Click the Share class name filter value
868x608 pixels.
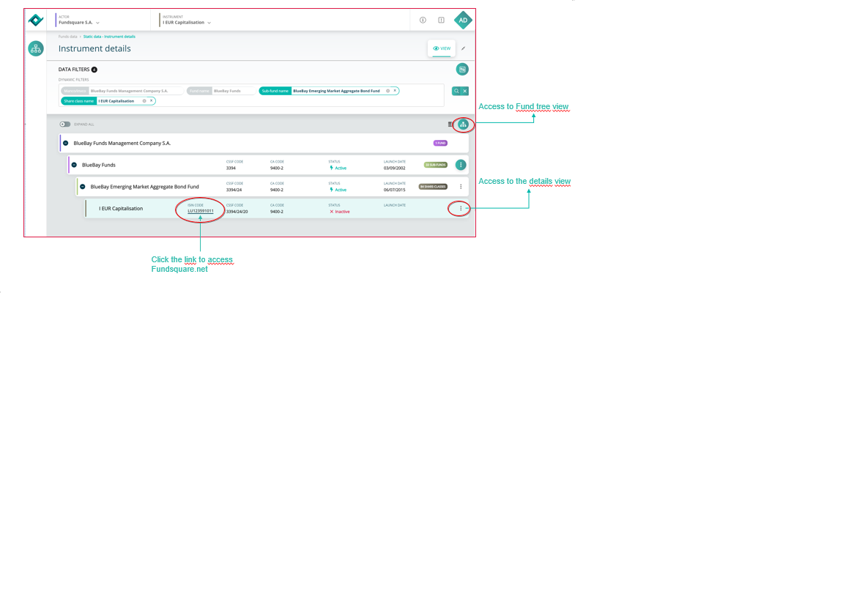[x=116, y=101]
